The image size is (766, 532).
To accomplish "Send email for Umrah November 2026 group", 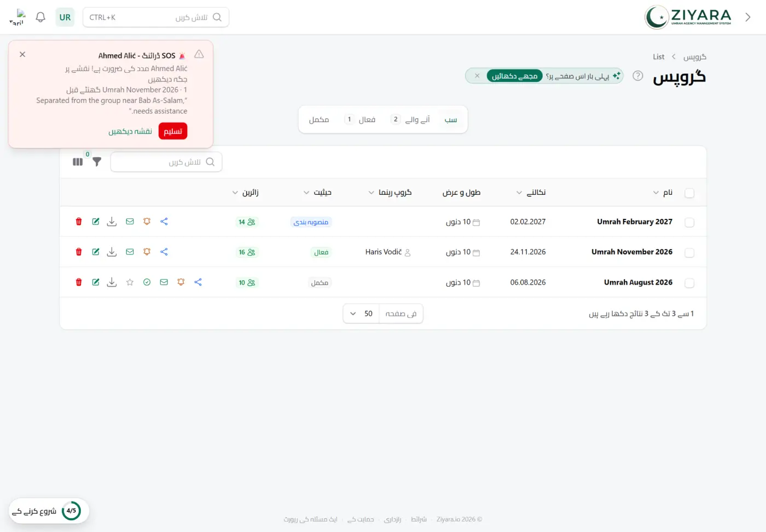I will tap(130, 252).
